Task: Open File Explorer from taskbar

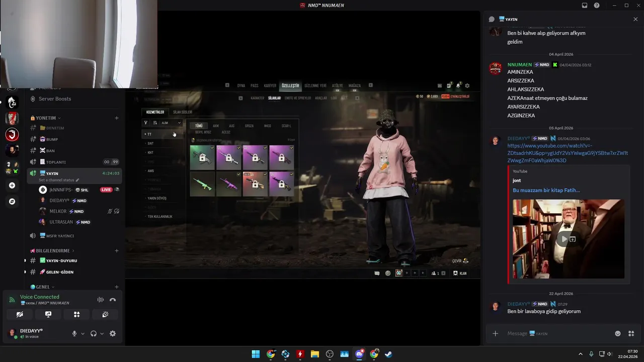Action: tap(315, 354)
